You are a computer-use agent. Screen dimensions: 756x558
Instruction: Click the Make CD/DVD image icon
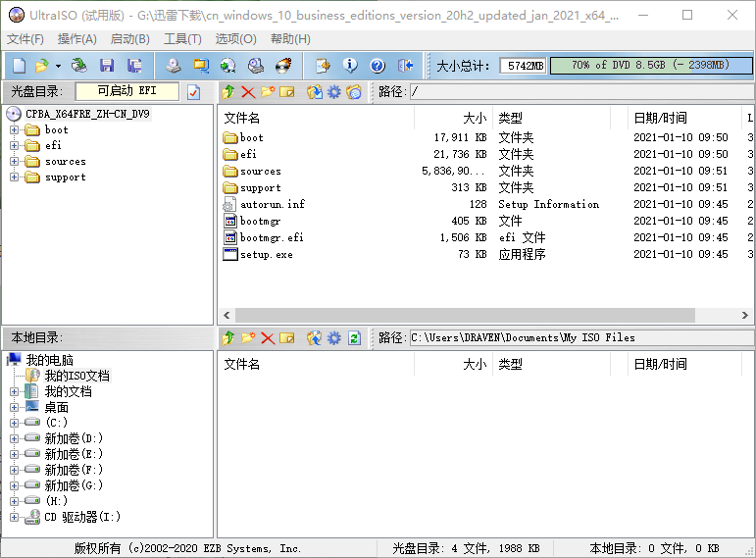tap(174, 66)
